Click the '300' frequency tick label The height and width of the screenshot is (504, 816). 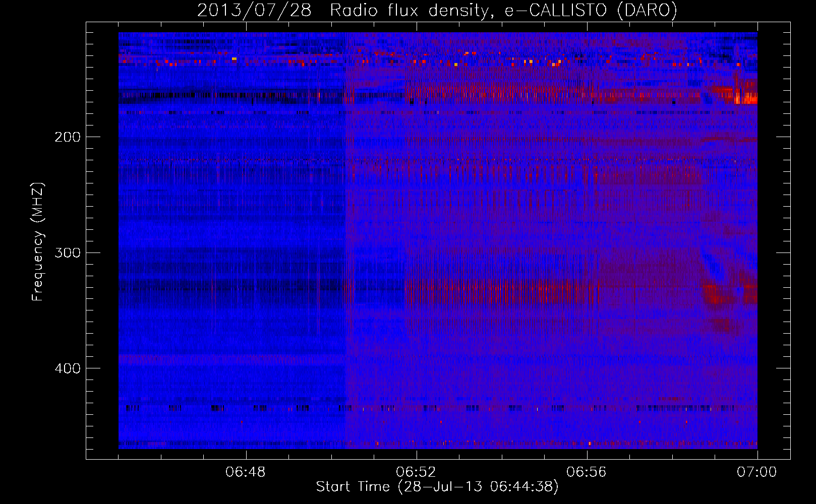[68, 253]
